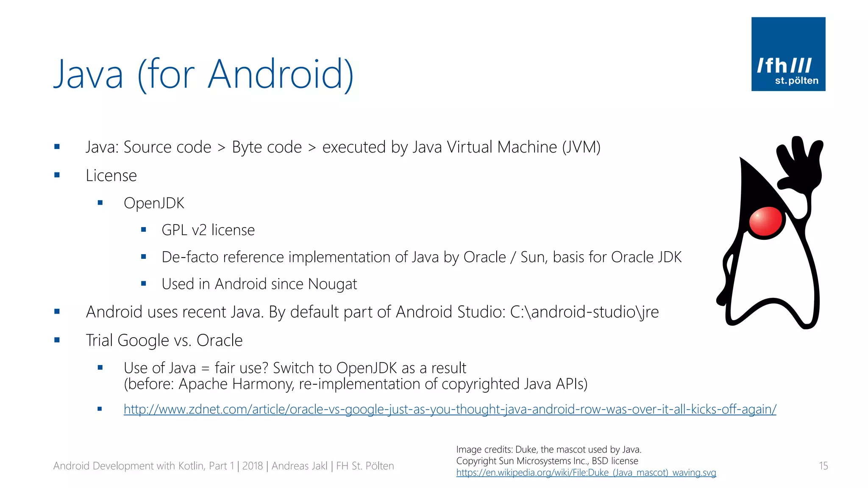Click the FH St. Pölten logo
Screen dimensions: 868x488
tap(788, 54)
